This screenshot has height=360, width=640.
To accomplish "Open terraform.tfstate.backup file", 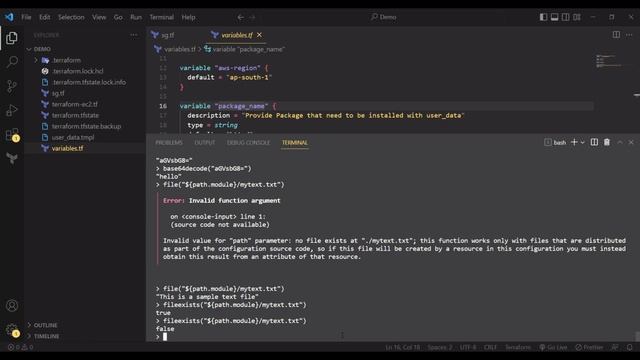I will pyautogui.click(x=86, y=126).
